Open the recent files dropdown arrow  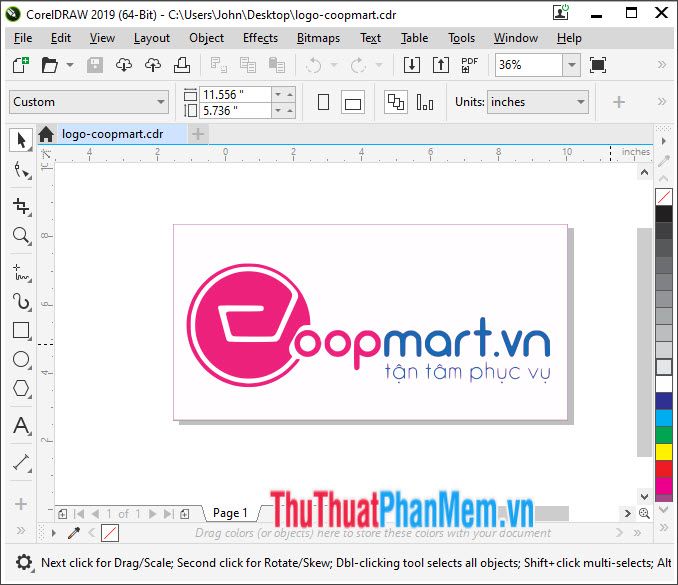[70, 65]
